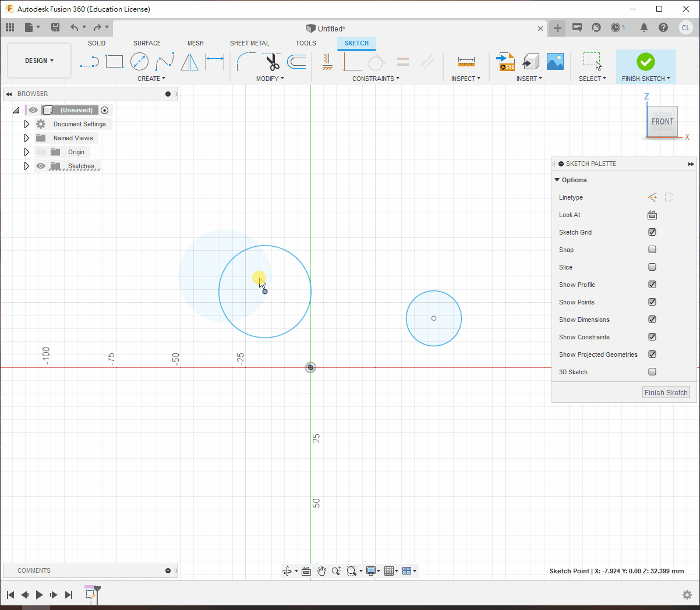Screen dimensions: 700x610
Task: Enable the Snap checkbox
Action: point(652,250)
